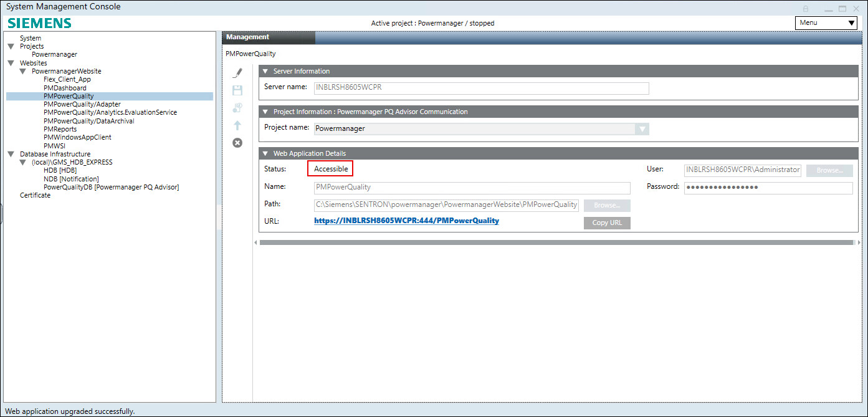Click the horizontal scrollbar below Web Application Details

[x=558, y=242]
